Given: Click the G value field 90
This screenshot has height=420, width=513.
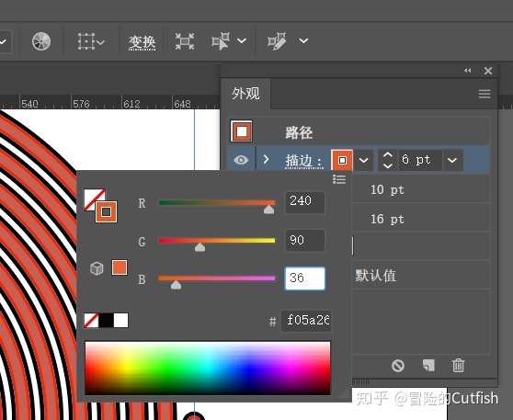Looking at the screenshot, I should (x=305, y=241).
